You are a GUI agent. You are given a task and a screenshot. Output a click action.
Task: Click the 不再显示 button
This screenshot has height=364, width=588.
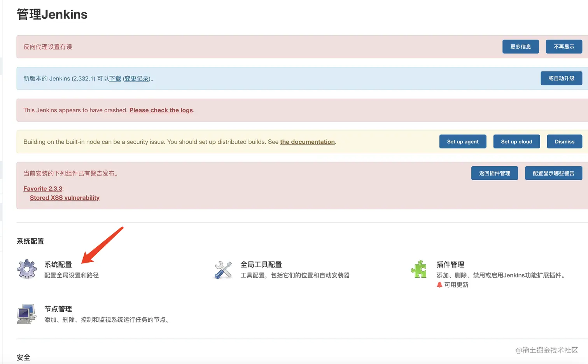pos(564,47)
